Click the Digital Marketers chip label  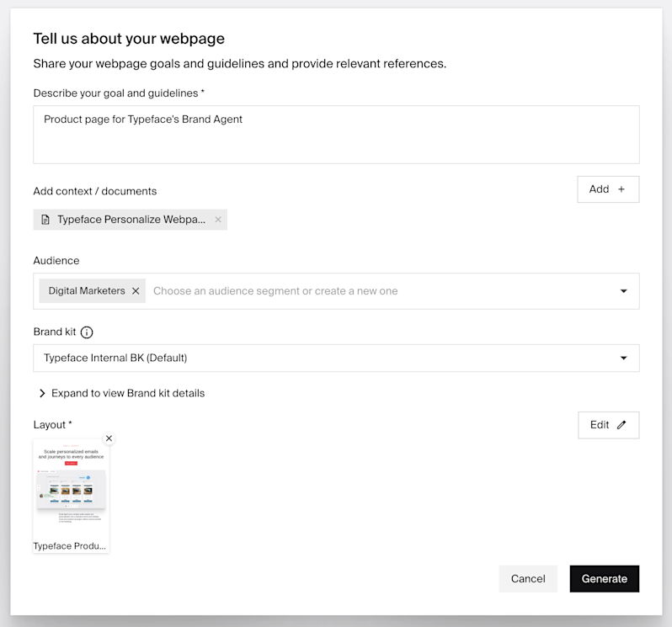point(87,291)
